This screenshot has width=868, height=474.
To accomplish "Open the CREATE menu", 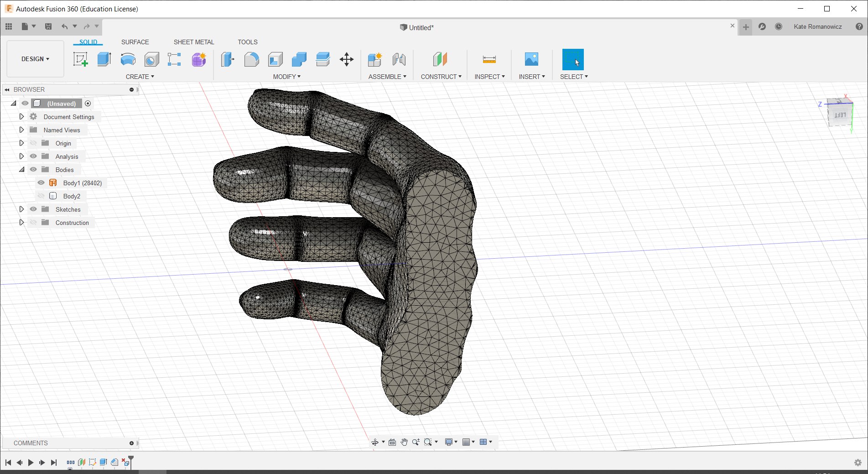I will click(x=140, y=77).
